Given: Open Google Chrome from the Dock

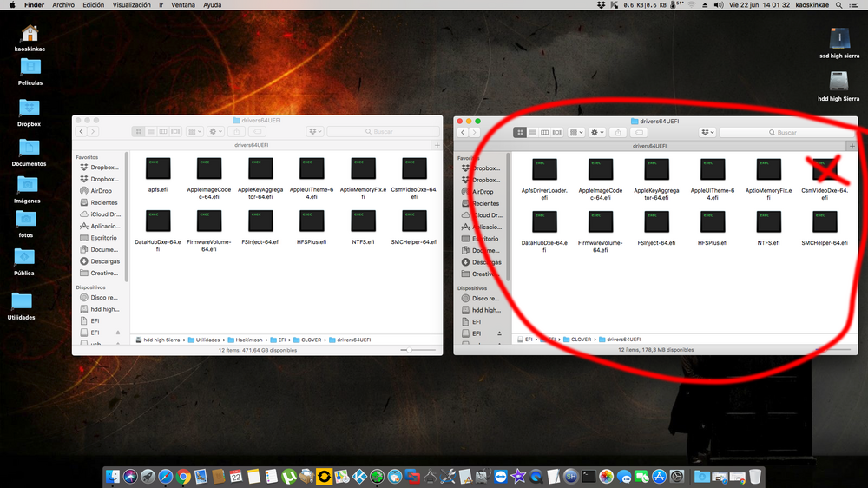Looking at the screenshot, I should (184, 476).
